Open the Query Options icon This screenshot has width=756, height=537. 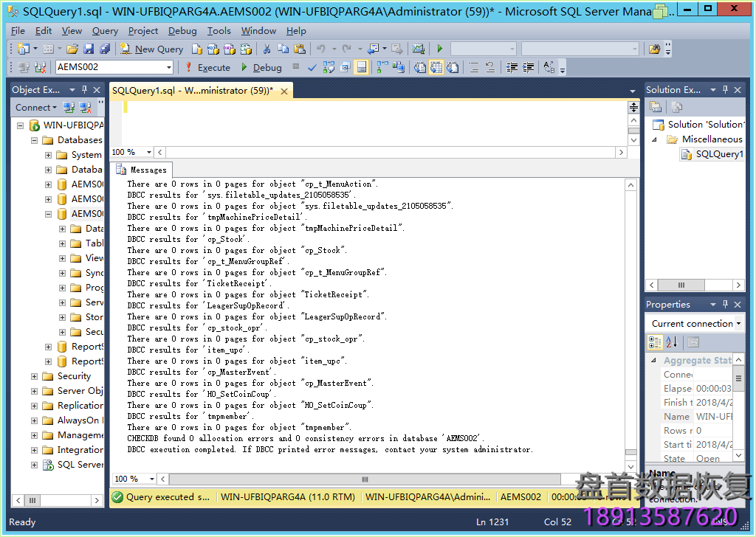click(346, 67)
